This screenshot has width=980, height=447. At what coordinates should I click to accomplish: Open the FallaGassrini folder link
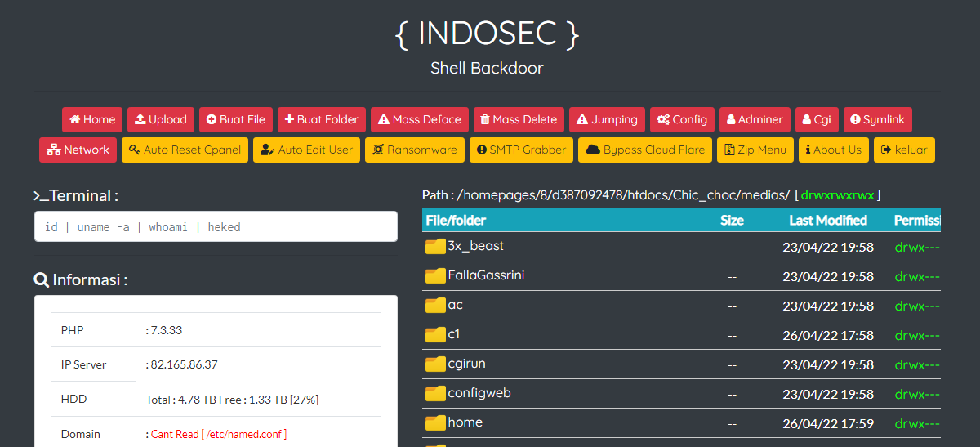(486, 275)
